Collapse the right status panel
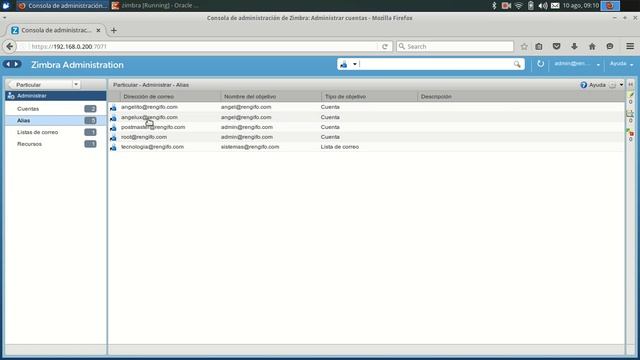 (631, 84)
